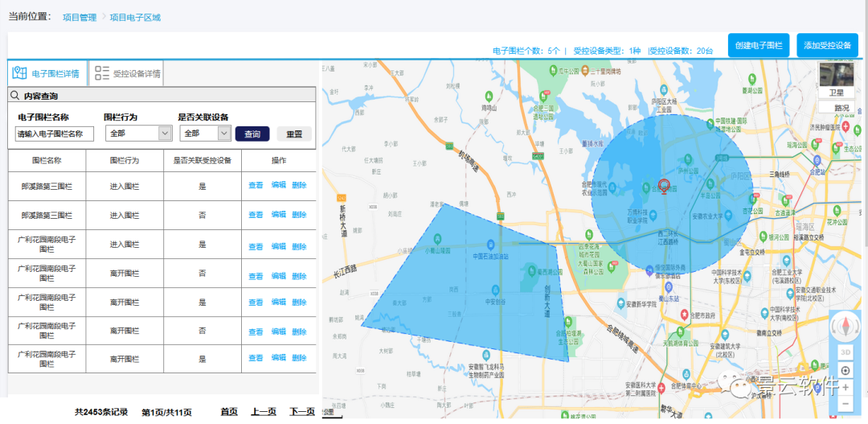The image size is (868, 424).
Task: Open the 围栏行为 dropdown
Action: (138, 134)
